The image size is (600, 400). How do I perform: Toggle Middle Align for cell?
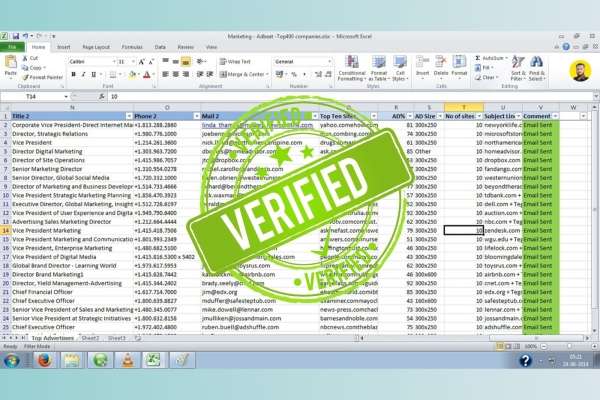[x=176, y=61]
